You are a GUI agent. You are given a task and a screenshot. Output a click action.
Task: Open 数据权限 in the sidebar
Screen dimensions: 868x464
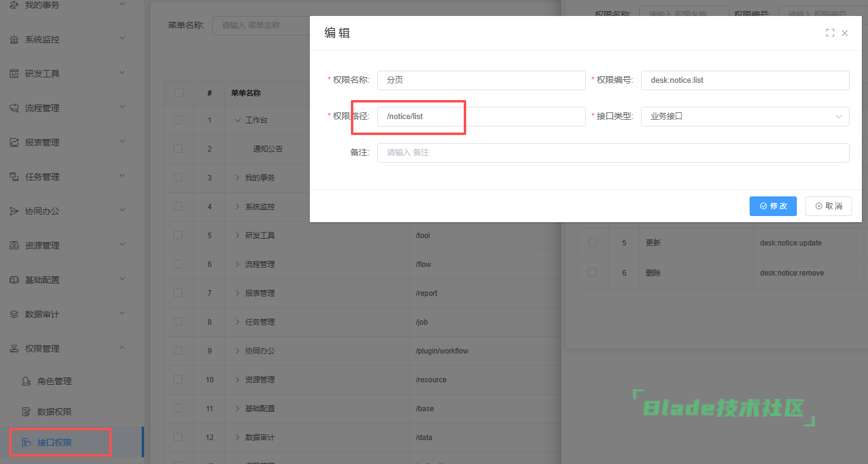click(x=55, y=412)
